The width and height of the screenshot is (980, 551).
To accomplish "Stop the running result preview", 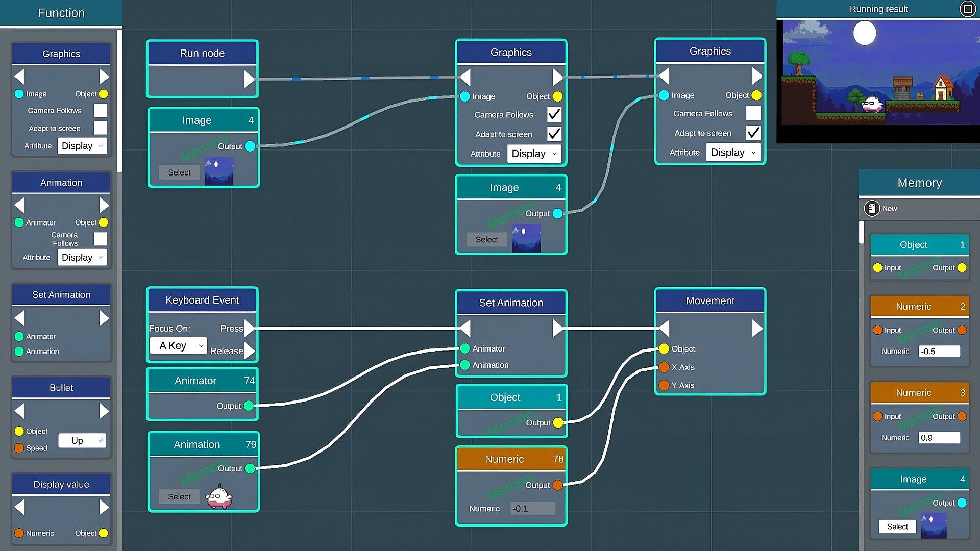I will tap(967, 9).
